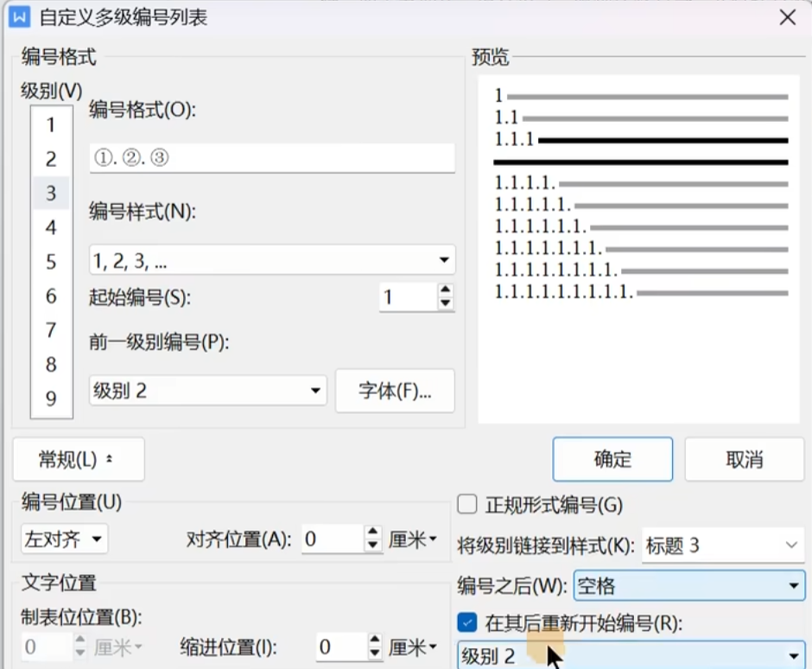812x669 pixels.
Task: Open the 厘米 unit dropdown for 对齐位置
Action: pyautogui.click(x=413, y=539)
